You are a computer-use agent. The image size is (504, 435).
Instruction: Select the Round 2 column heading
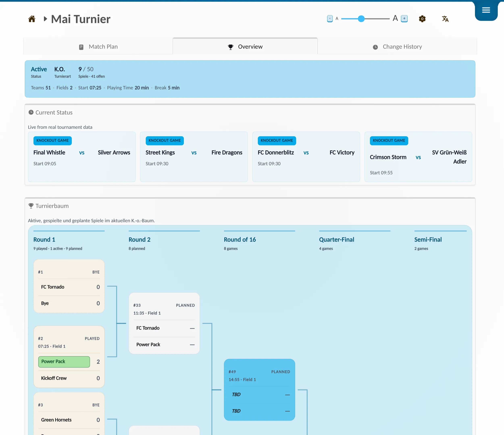[140, 240]
